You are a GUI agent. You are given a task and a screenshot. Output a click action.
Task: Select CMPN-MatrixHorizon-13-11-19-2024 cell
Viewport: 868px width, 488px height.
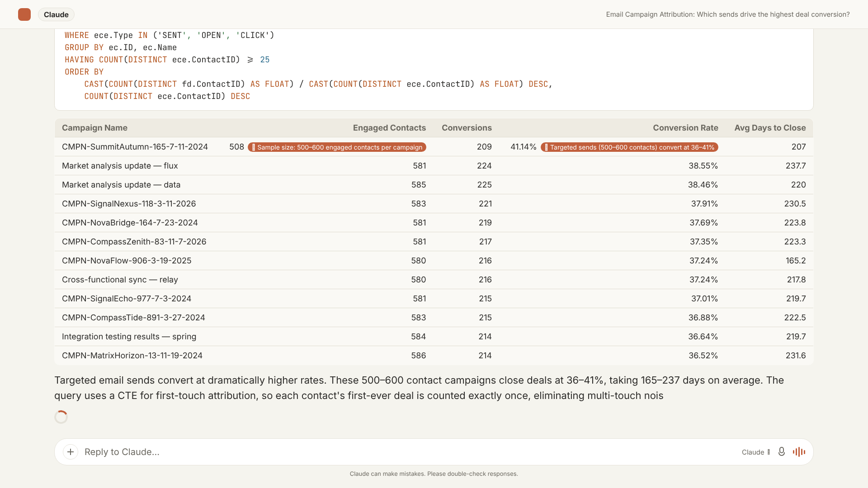[x=132, y=356]
